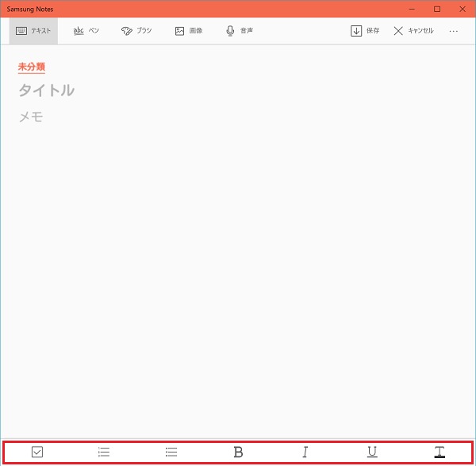Select the テキスト text input mode
This screenshot has width=476, height=466.
pos(33,31)
